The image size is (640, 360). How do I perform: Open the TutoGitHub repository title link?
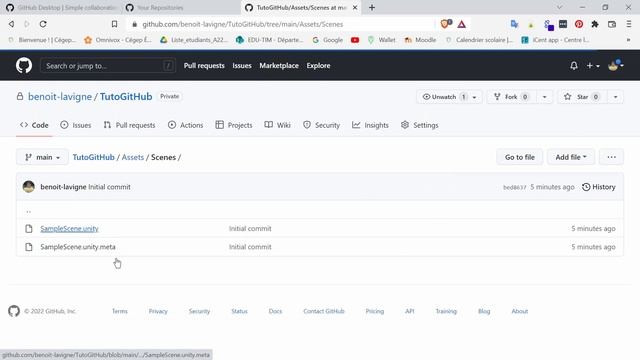pos(126,97)
